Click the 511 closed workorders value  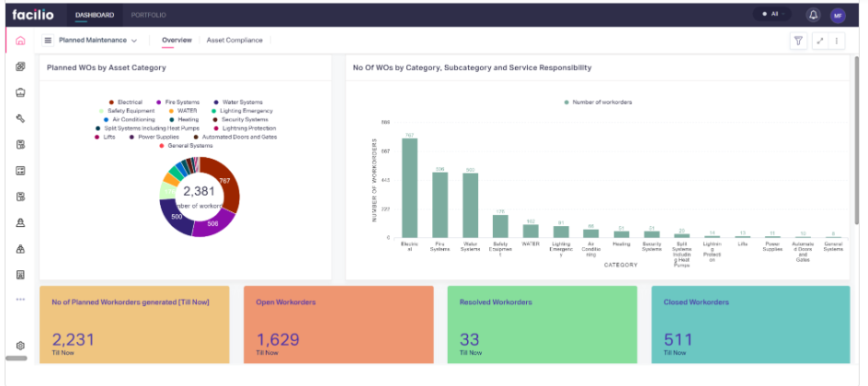click(x=678, y=339)
